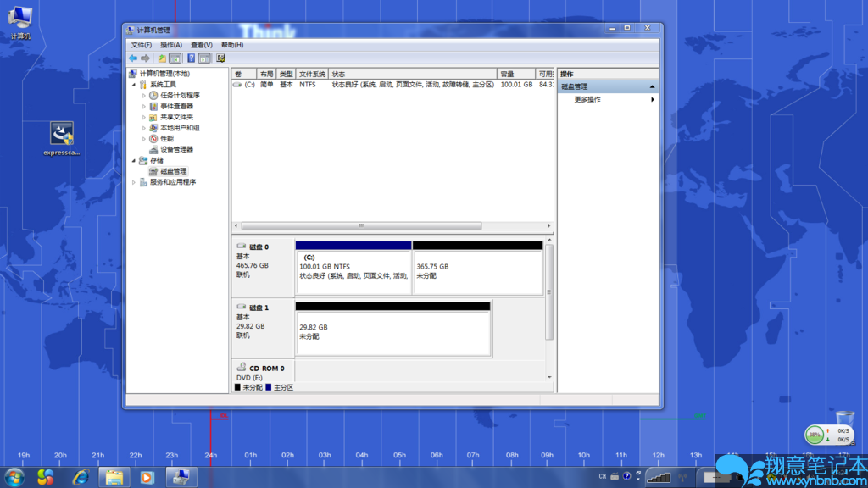Sort by the 状态 column header
Screen dimensions: 868x488
pos(413,75)
